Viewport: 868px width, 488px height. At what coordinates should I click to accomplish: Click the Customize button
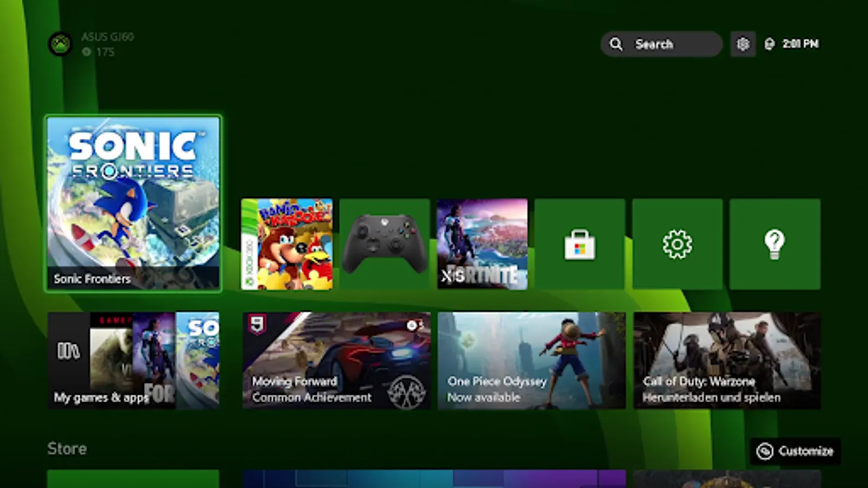coord(795,451)
